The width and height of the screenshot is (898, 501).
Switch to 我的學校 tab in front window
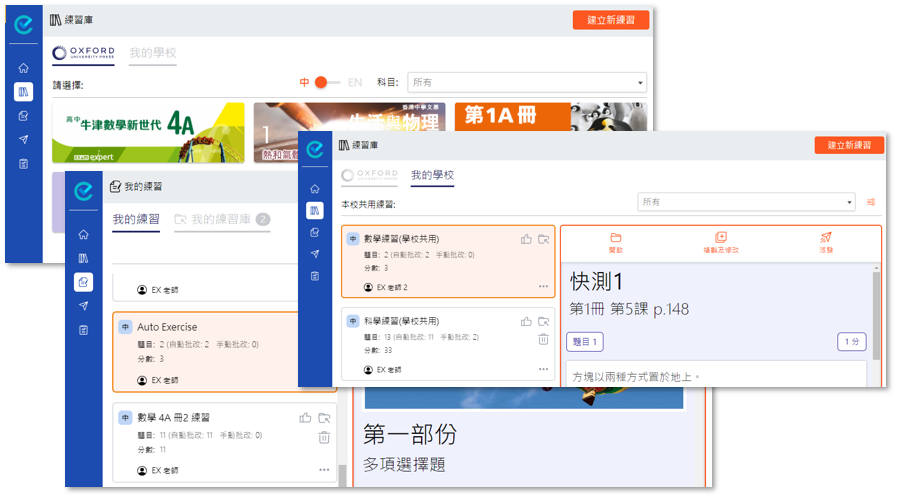coord(432,175)
